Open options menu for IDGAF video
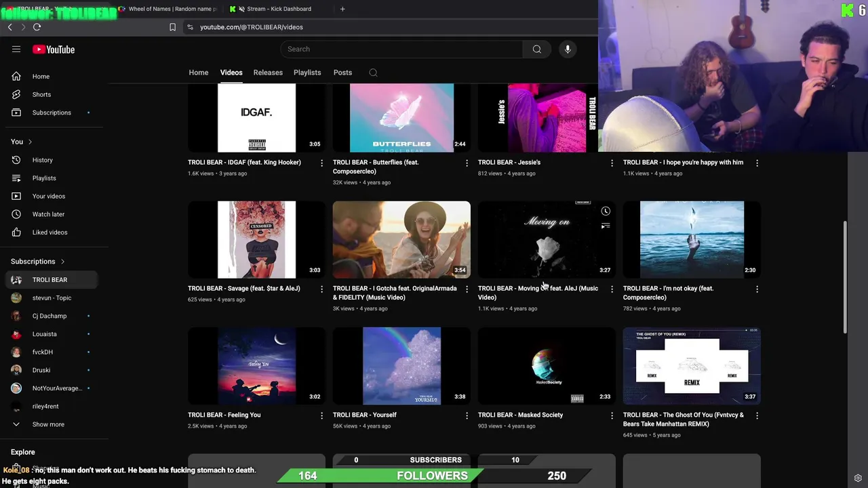Viewport: 868px width, 488px height. [321, 163]
